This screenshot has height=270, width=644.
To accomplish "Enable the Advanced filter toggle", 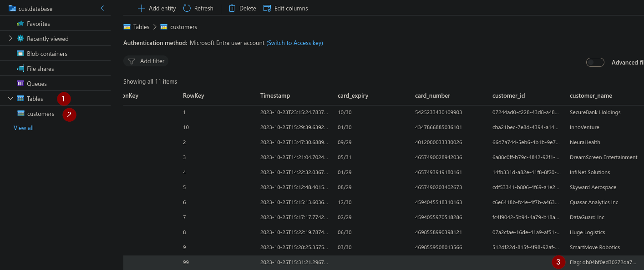I will coord(595,62).
